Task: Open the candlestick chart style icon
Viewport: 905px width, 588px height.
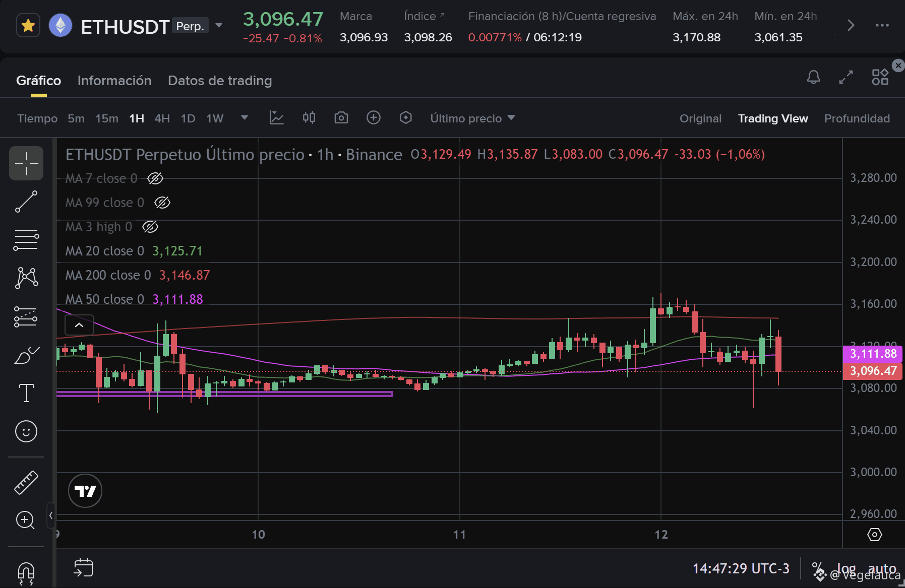Action: [x=309, y=118]
